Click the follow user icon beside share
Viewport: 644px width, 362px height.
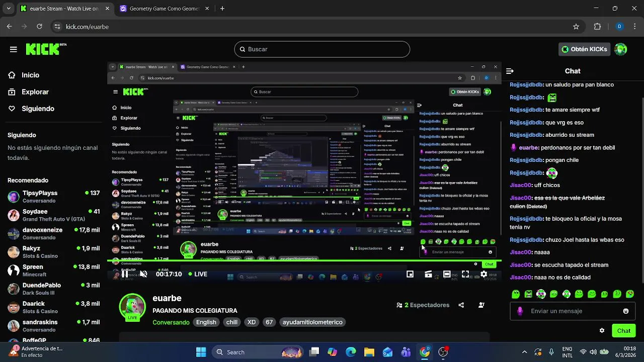point(481,305)
